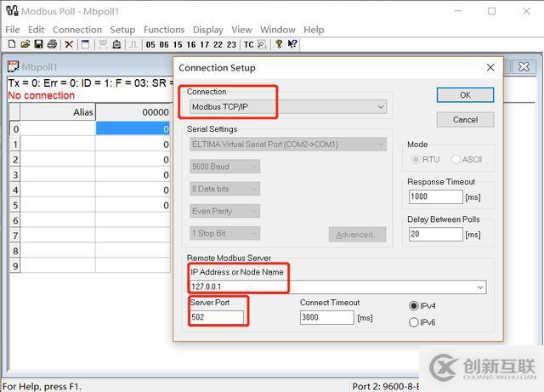Open the window definition toolbar icon
The height and width of the screenshot is (392, 544).
pyautogui.click(x=85, y=44)
